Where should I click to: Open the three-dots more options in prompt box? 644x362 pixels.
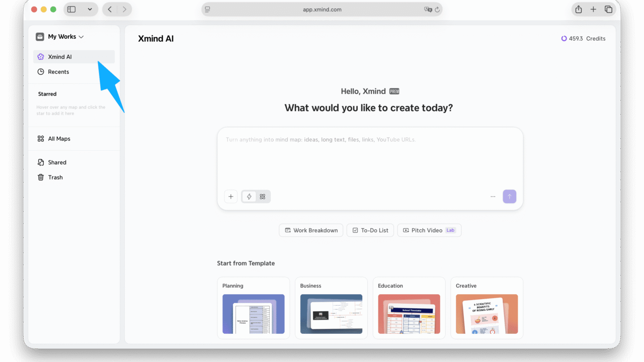pyautogui.click(x=493, y=197)
